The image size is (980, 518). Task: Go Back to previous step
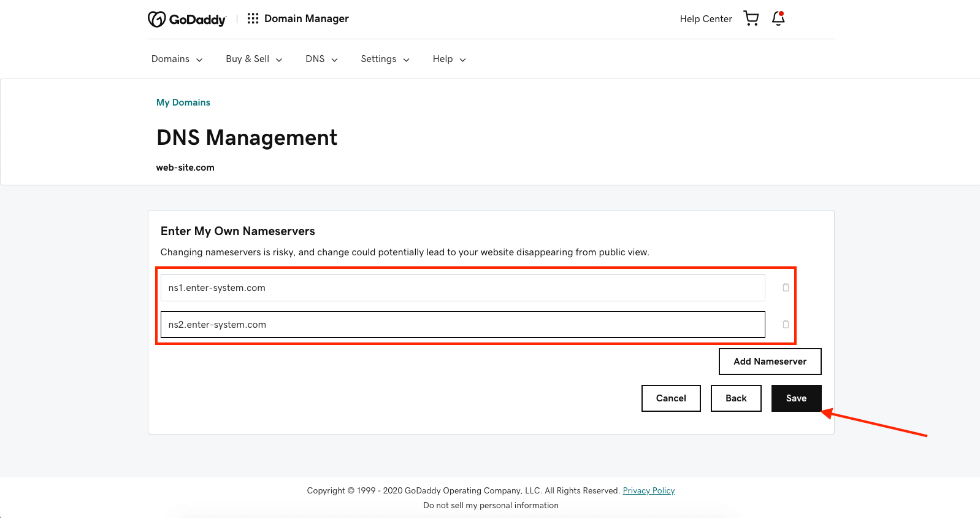(736, 398)
